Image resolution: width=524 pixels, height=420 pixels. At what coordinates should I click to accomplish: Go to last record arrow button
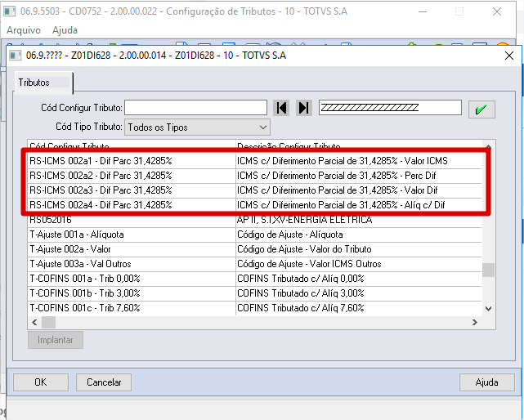[304, 108]
